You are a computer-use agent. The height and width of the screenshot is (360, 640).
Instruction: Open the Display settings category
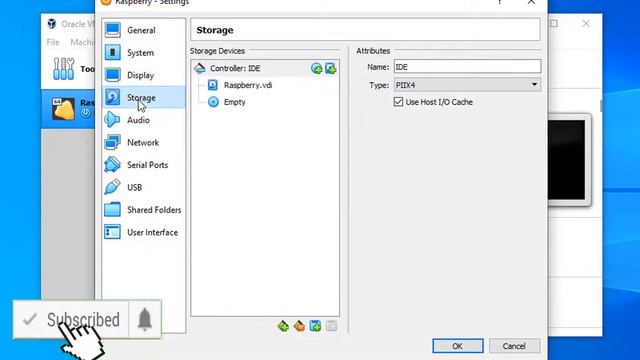(x=143, y=75)
